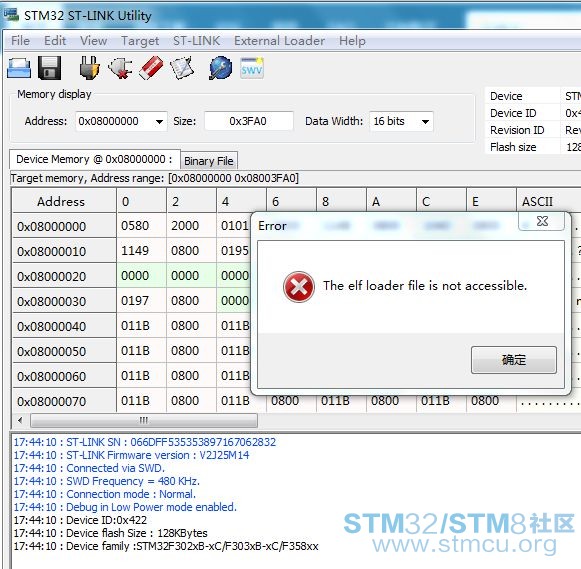The height and width of the screenshot is (569, 581).
Task: Open the View menu
Action: point(93,40)
